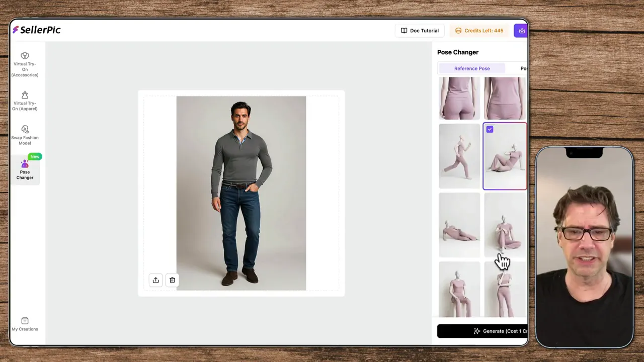The height and width of the screenshot is (362, 644).
Task: Open the Doc Tutorial
Action: click(x=420, y=31)
